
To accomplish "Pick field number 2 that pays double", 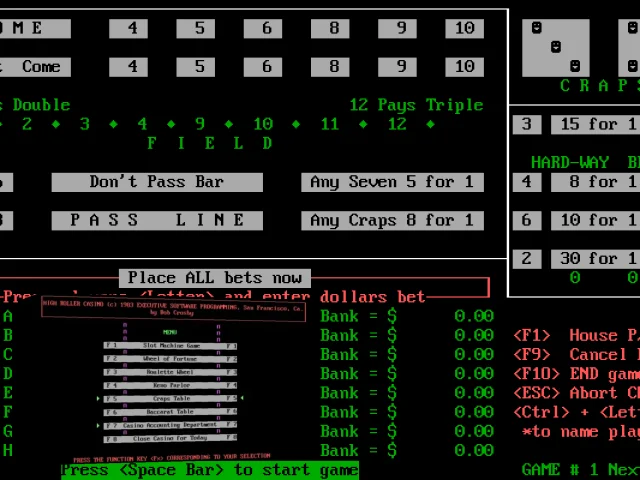I will 27,124.
